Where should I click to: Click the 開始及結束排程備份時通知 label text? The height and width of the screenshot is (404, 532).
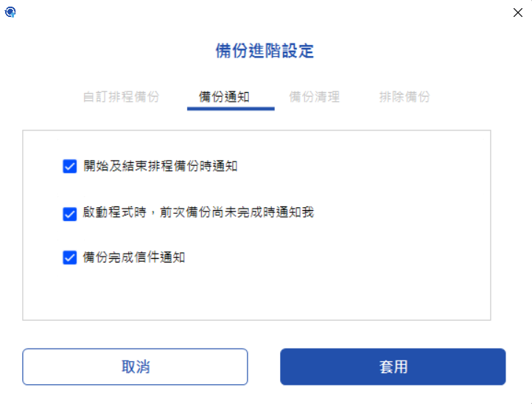coord(160,166)
